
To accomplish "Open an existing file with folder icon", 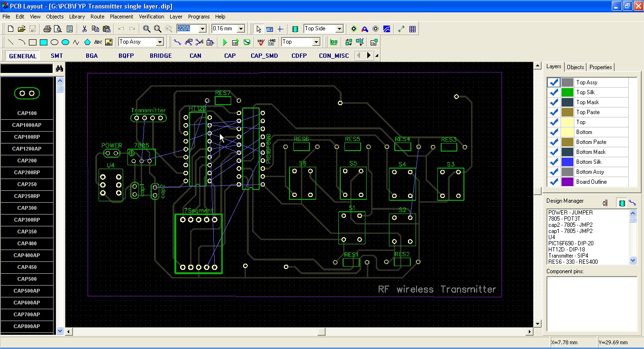I will pos(21,29).
